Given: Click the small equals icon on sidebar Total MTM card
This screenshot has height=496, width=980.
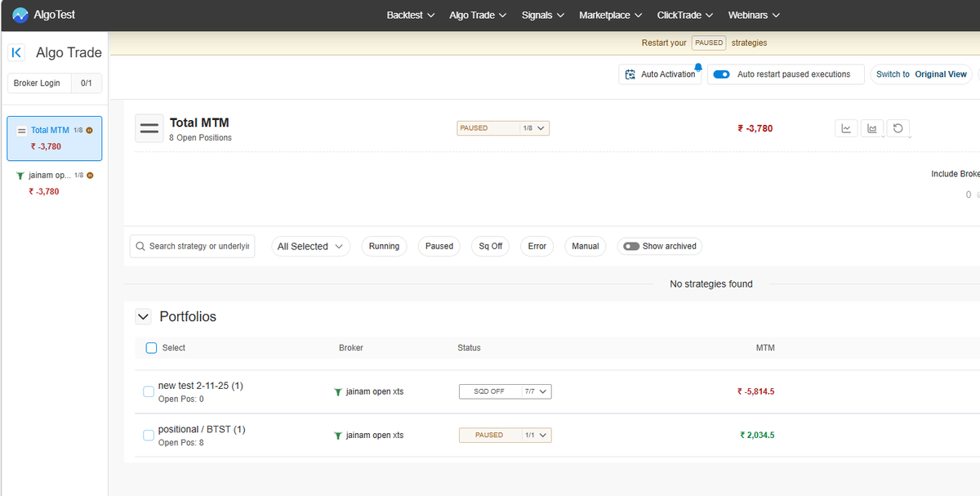Looking at the screenshot, I should click(x=22, y=130).
